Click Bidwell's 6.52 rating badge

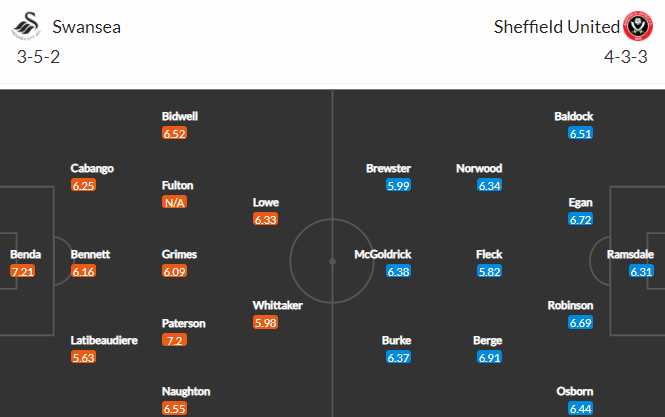click(x=174, y=133)
